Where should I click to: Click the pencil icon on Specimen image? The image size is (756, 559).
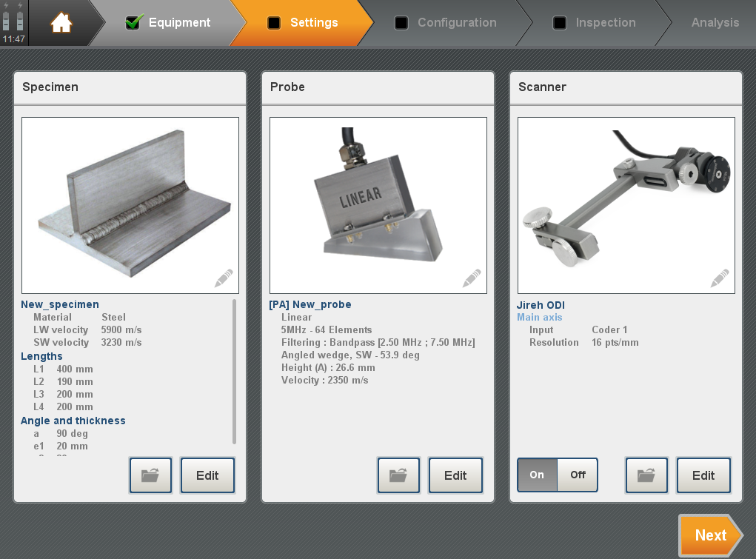[224, 278]
